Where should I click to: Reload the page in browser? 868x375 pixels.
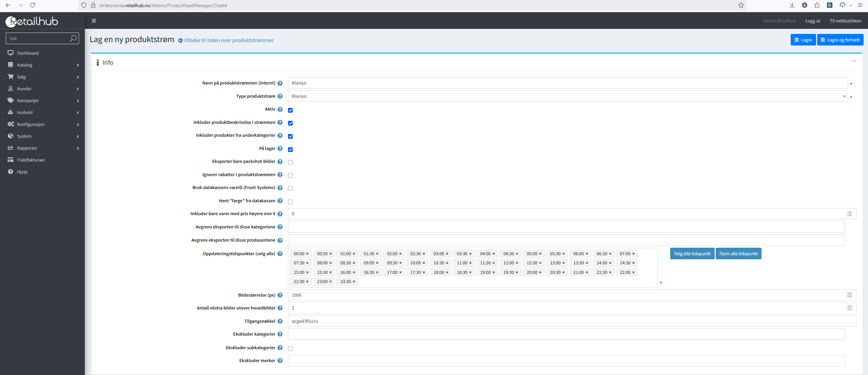point(33,5)
